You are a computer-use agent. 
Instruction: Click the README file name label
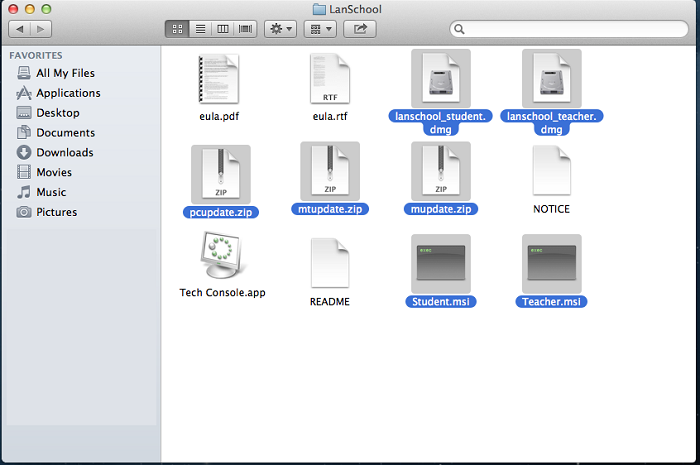pos(330,302)
